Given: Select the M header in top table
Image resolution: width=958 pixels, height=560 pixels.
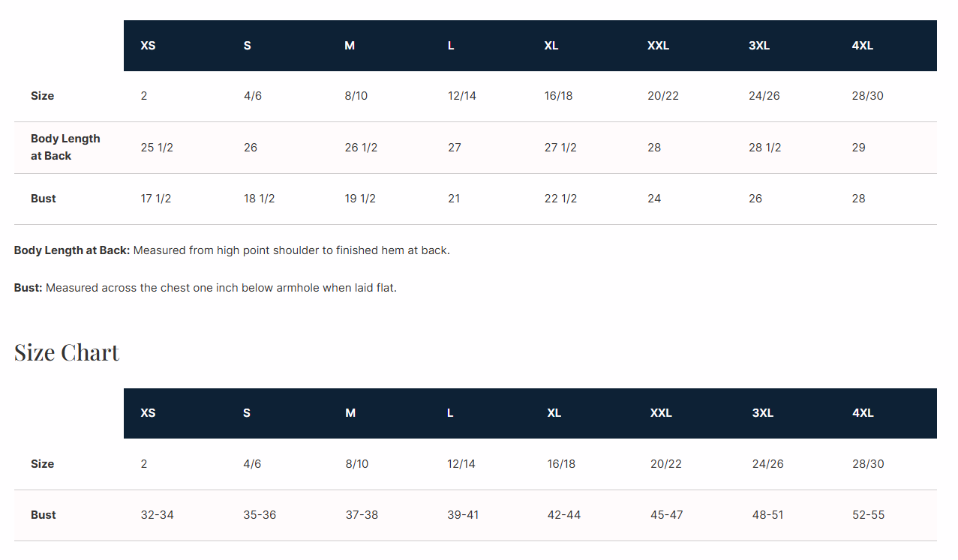Looking at the screenshot, I should [350, 46].
